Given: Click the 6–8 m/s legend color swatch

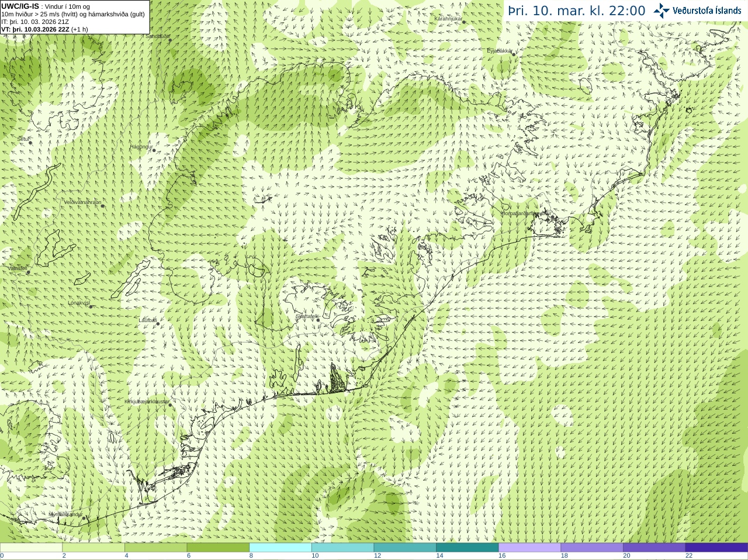Looking at the screenshot, I should pyautogui.click(x=218, y=548).
